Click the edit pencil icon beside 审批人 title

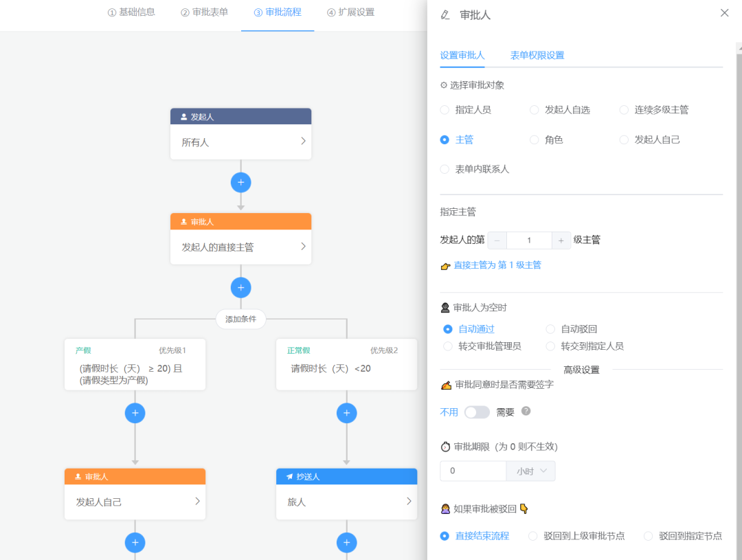445,14
